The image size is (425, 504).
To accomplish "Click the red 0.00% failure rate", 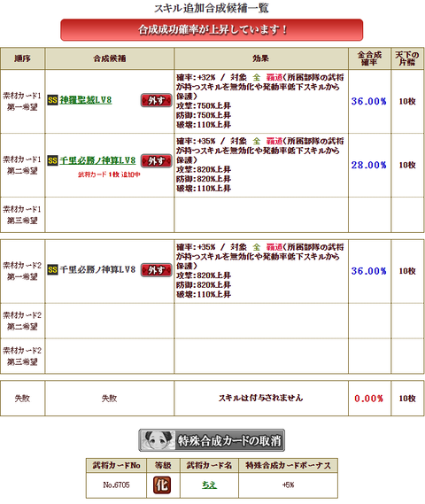I will 369,399.
